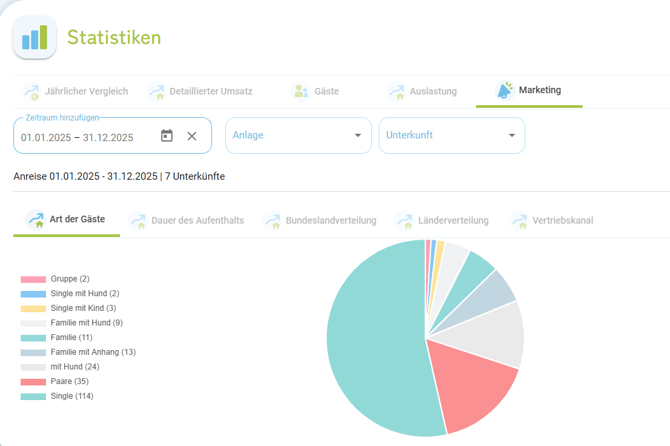Click the 'Familie mit Hund (9)' legend label

pyautogui.click(x=87, y=323)
